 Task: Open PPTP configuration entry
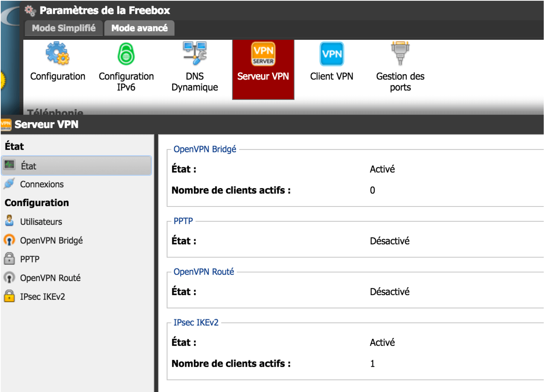[x=30, y=259]
